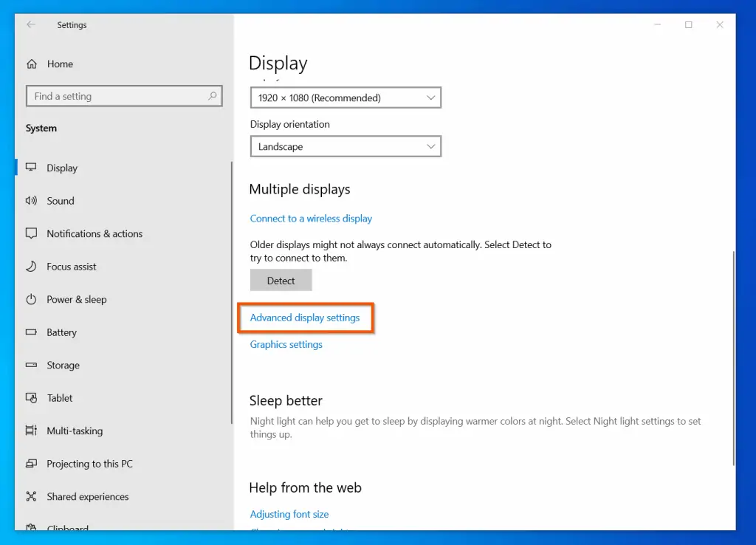
Task: Click the Sound speaker icon
Action: [31, 201]
